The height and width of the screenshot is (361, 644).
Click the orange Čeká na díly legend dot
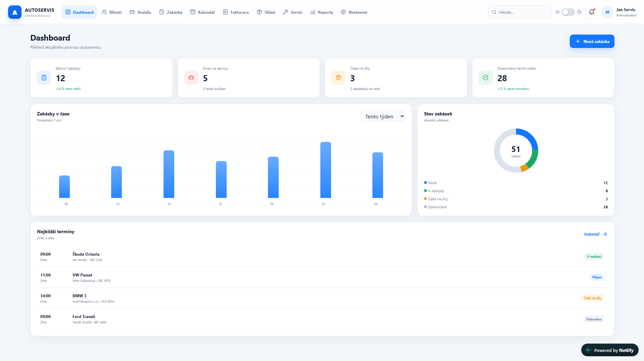(425, 199)
